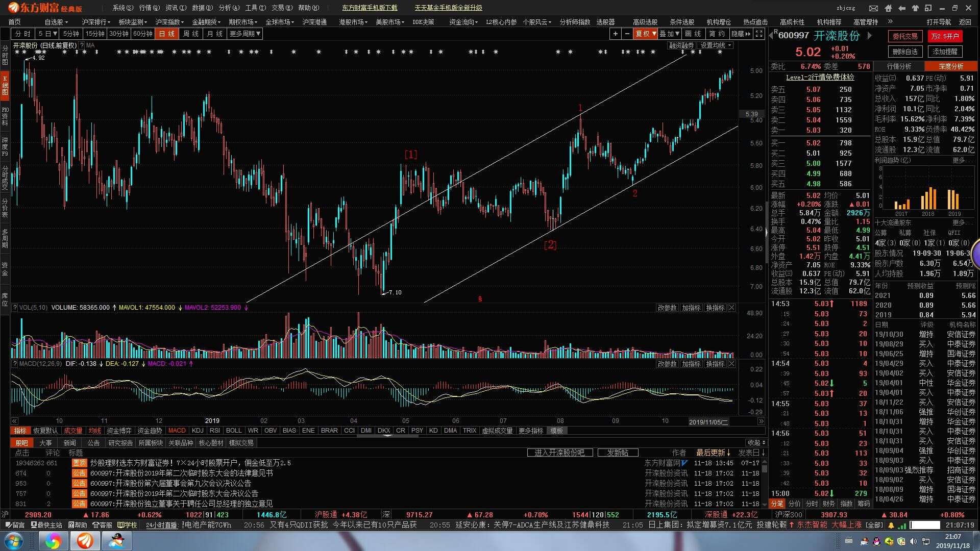Close the MACD indicator panel
Image resolution: width=980 pixels, height=551 pixels.
point(732,364)
